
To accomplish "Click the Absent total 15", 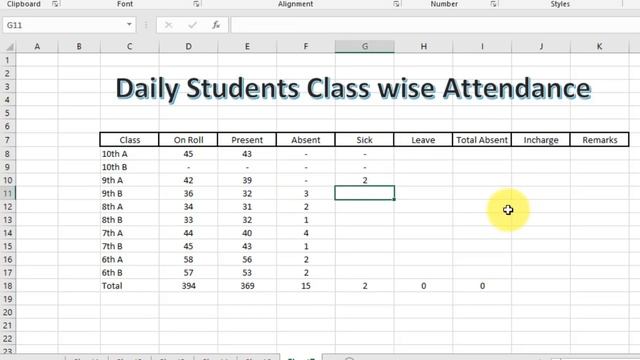I will 306,286.
